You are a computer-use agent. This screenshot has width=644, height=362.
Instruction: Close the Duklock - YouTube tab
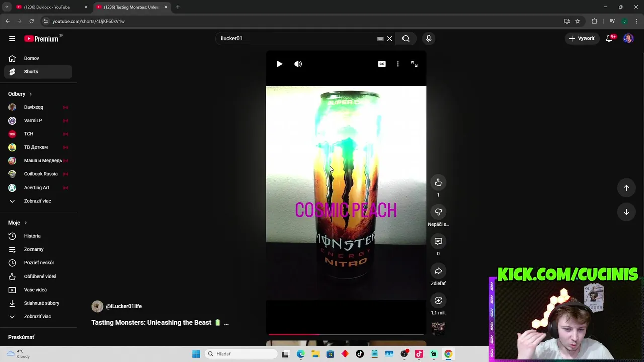[86, 7]
